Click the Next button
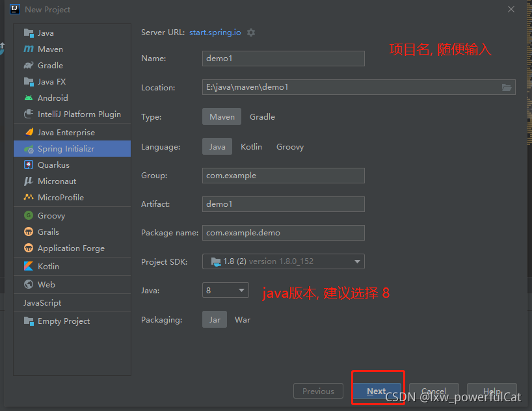Screen dimensions: 532x411 pyautogui.click(x=377, y=391)
